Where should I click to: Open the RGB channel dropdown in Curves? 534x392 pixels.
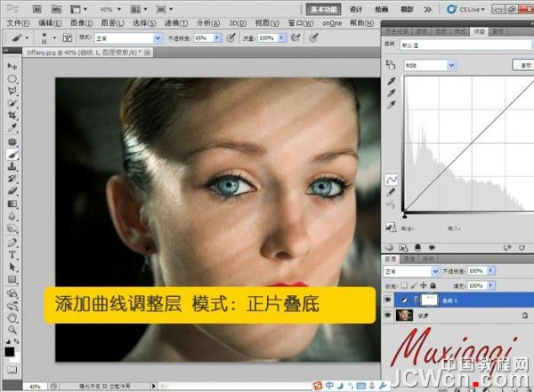click(x=430, y=66)
